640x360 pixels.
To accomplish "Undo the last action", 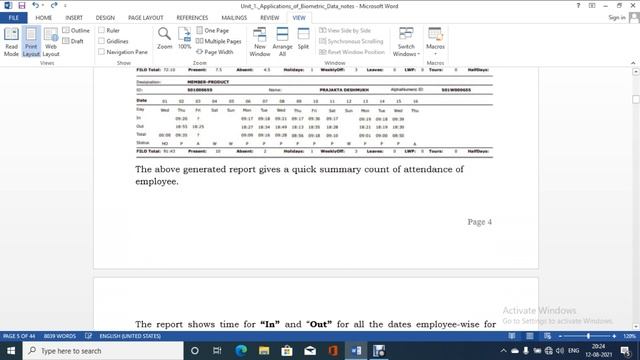I will tap(36, 6).
